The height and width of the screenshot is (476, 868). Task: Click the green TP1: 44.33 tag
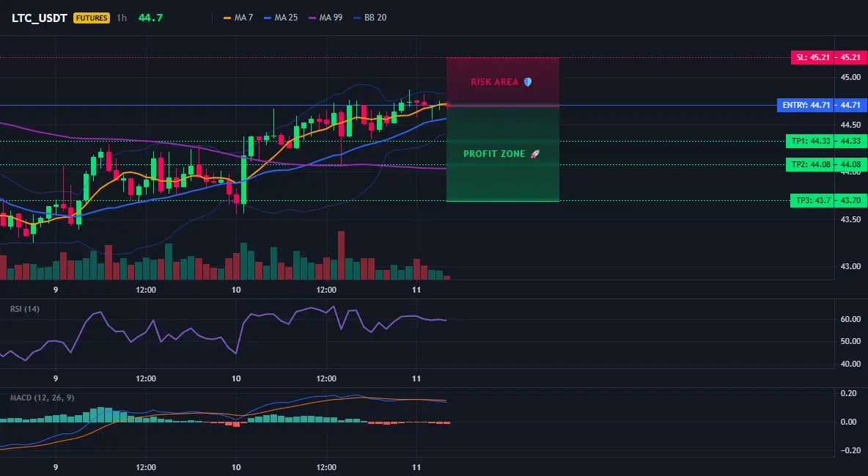click(809, 141)
